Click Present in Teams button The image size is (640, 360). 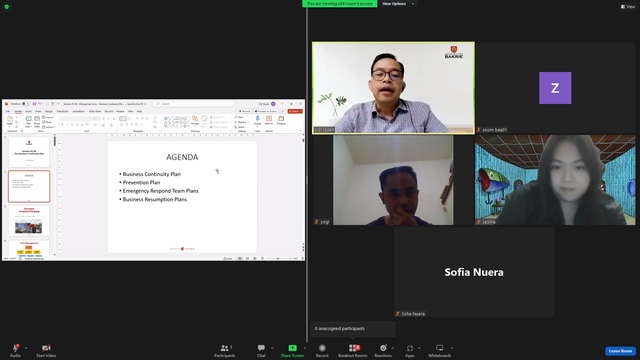coord(266,111)
